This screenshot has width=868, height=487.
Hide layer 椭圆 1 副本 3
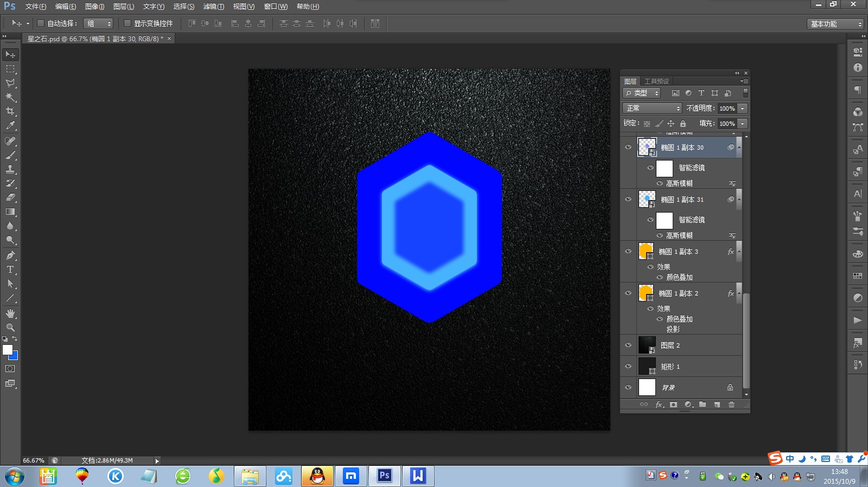coord(628,251)
